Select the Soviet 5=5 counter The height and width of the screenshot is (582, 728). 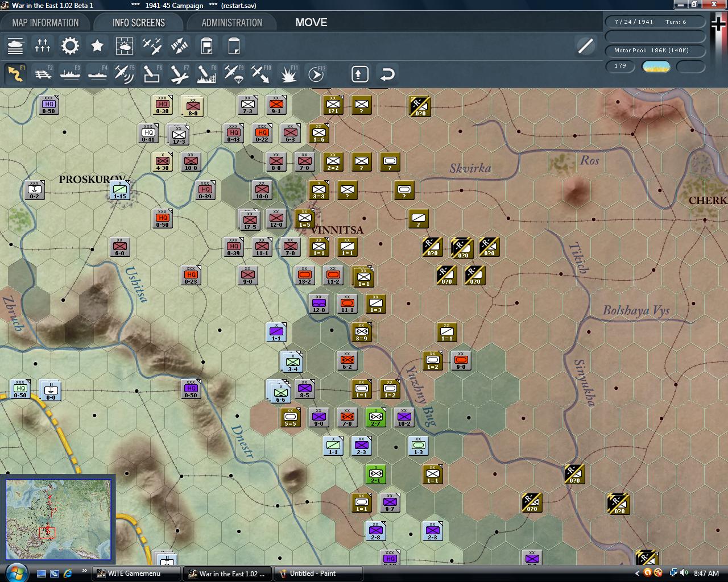coord(290,417)
